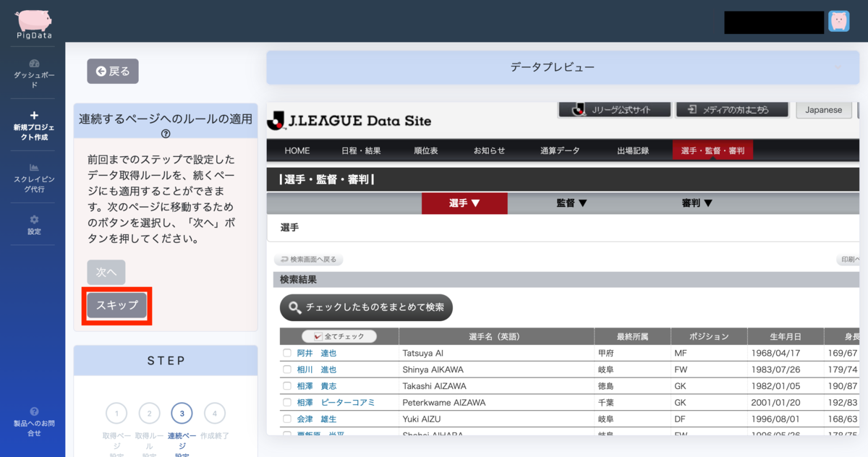868x457 pixels.
Task: Click the 印刷 button at the right edge
Action: tap(848, 260)
